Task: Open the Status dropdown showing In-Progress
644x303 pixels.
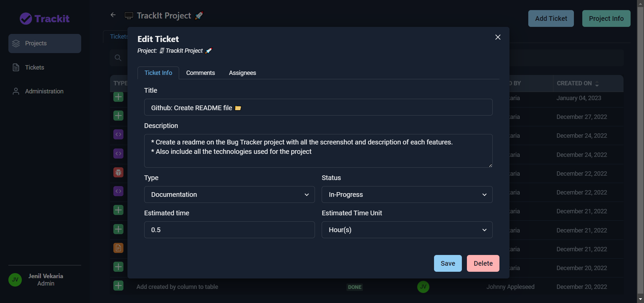Action: pyautogui.click(x=407, y=194)
